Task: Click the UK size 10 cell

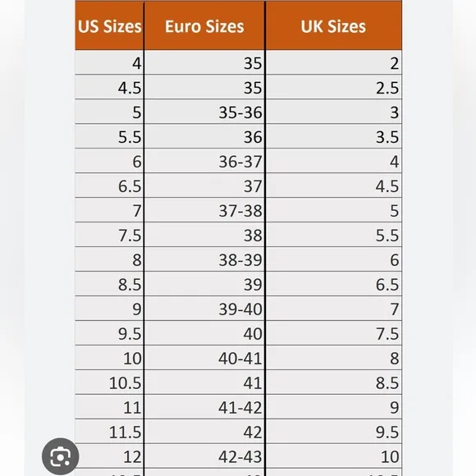Action: point(334,456)
